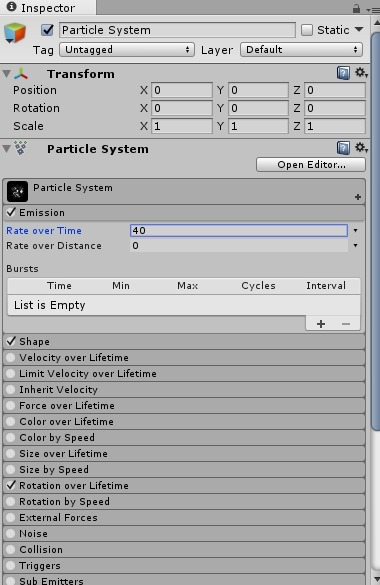
Task: Open Rate over Time mode dropdown arrow
Action: coord(355,231)
